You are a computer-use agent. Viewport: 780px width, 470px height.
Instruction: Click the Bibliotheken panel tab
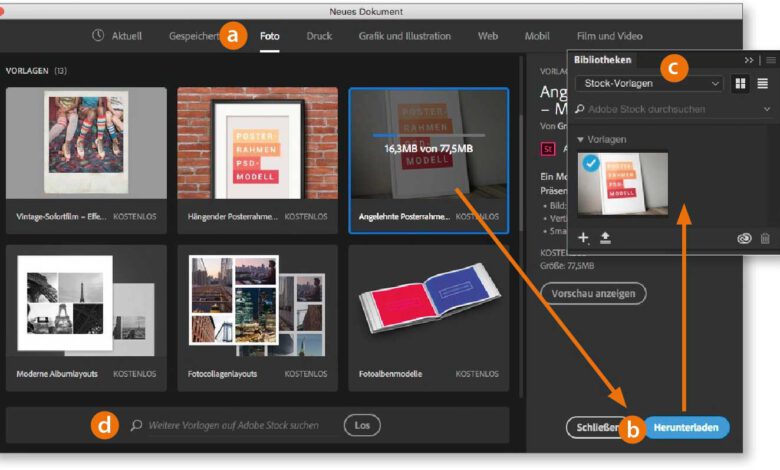(x=602, y=60)
